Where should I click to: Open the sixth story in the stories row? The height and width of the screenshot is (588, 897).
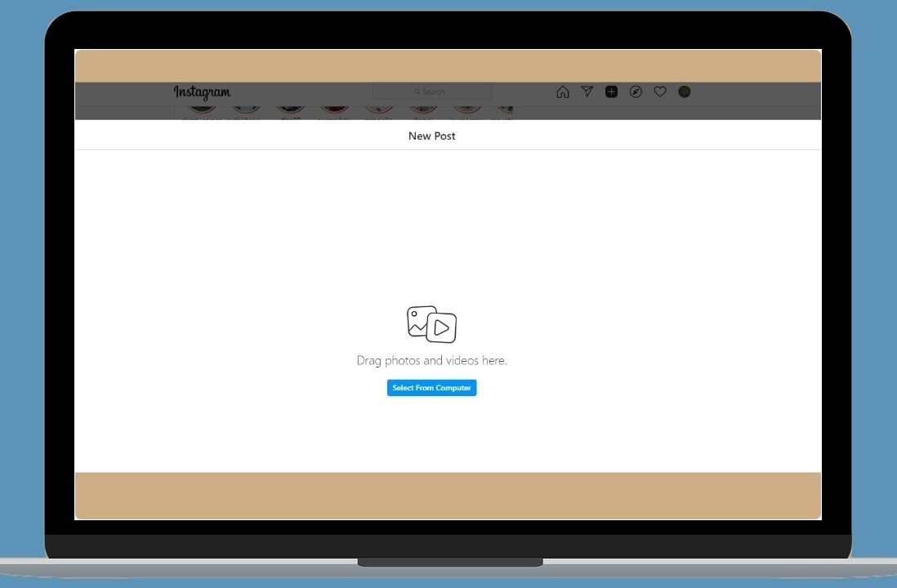tap(422, 109)
